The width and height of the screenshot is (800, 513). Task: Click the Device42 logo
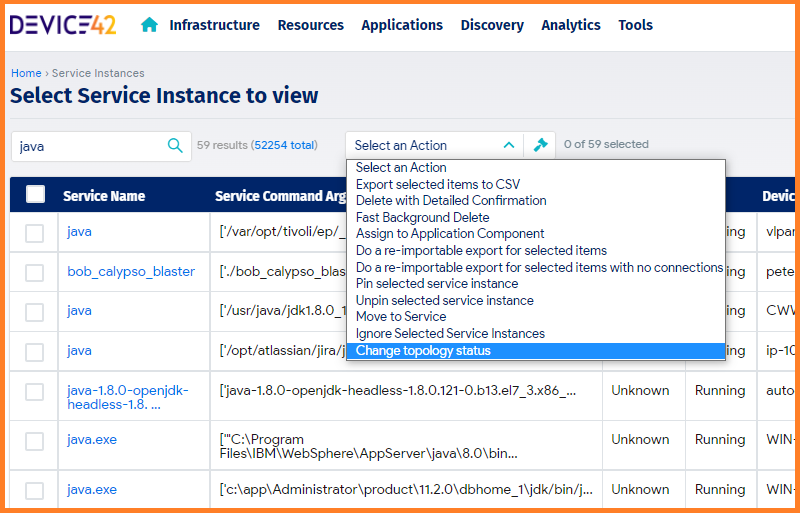[63, 25]
